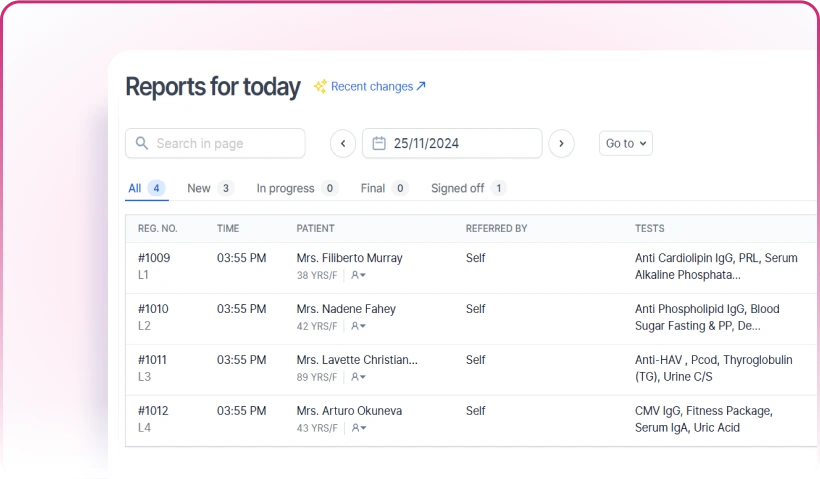
Task: Click the calendar icon in date field
Action: (x=379, y=143)
